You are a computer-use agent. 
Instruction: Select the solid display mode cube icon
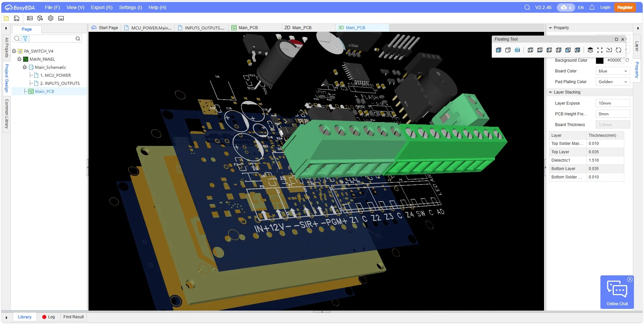pyautogui.click(x=499, y=50)
